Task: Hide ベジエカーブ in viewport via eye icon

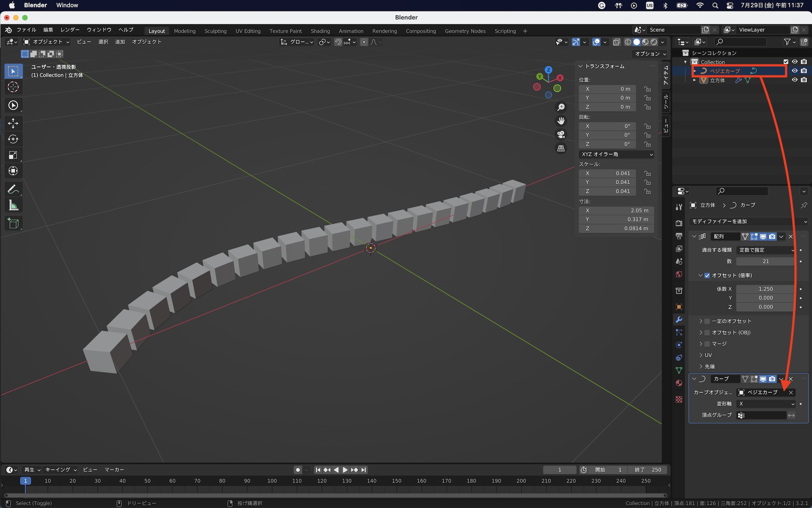Action: (795, 71)
